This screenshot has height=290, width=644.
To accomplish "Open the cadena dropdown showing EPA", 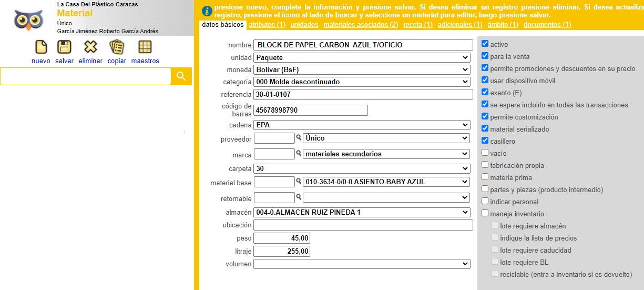I will (362, 125).
